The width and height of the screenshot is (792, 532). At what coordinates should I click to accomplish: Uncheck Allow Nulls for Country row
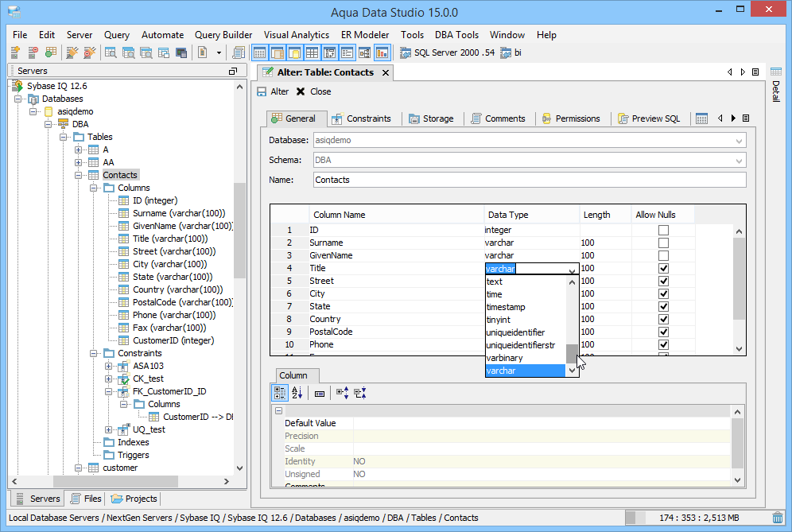point(663,320)
